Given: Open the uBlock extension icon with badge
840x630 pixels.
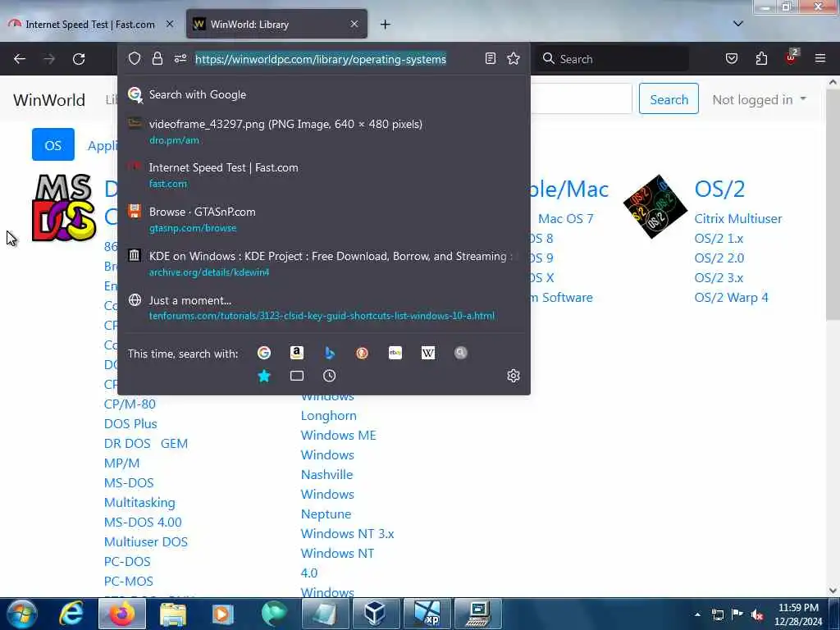Looking at the screenshot, I should 792,58.
